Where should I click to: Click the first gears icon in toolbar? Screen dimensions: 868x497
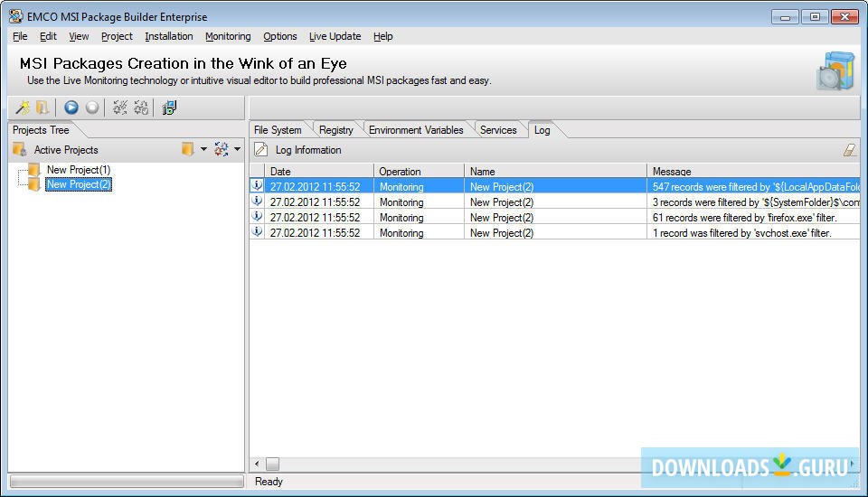[119, 108]
